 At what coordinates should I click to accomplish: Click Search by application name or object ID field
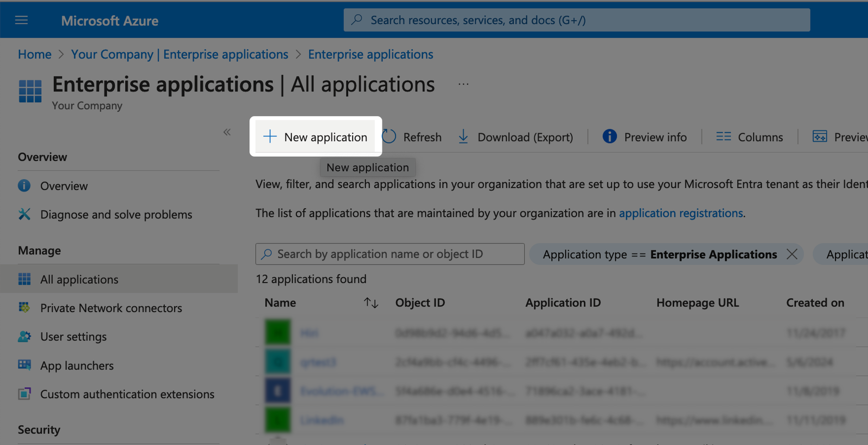[x=390, y=254]
